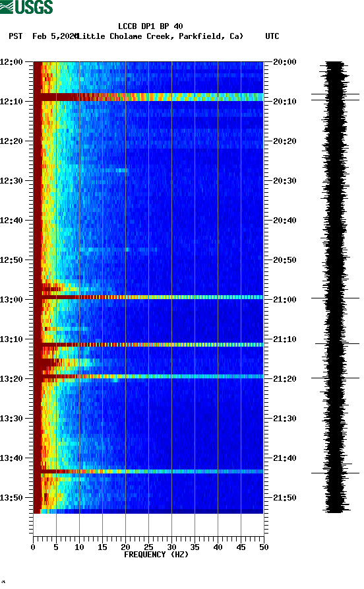Click the '21:20' UTC time label
This screenshot has height=589, width=364.
coord(285,378)
